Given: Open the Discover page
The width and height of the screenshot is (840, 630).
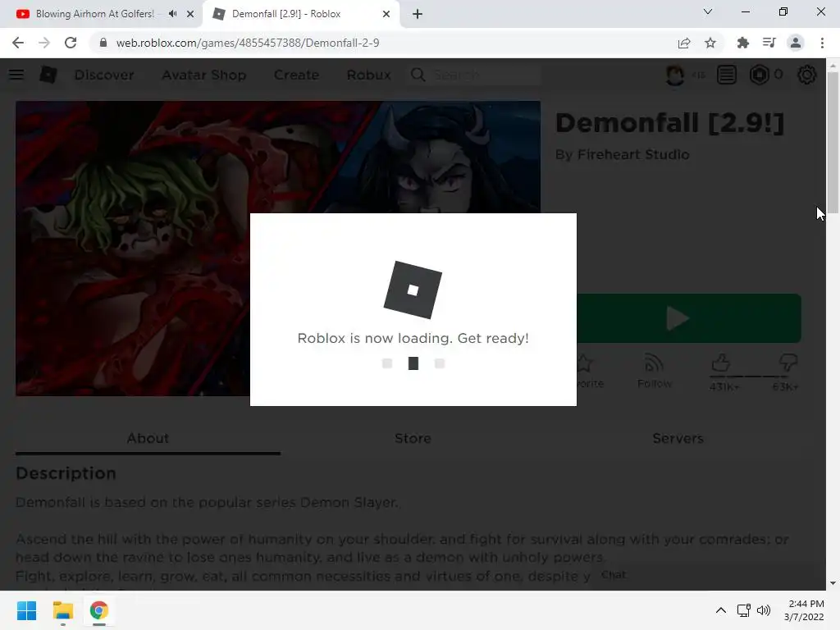Looking at the screenshot, I should pyautogui.click(x=104, y=75).
